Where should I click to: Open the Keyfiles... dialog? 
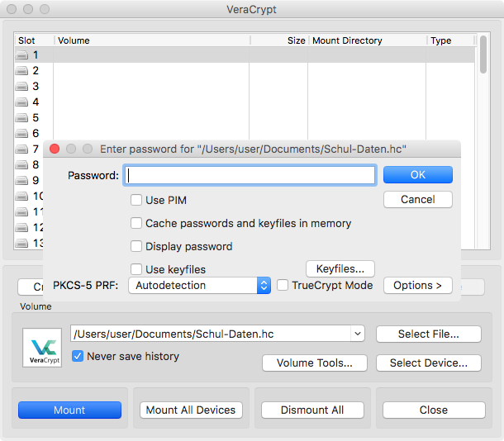pos(340,268)
